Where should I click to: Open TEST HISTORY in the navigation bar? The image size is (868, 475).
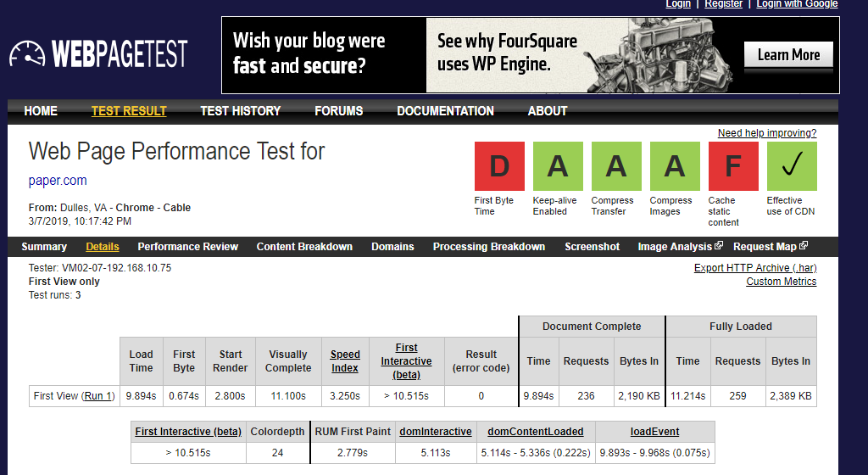(240, 111)
